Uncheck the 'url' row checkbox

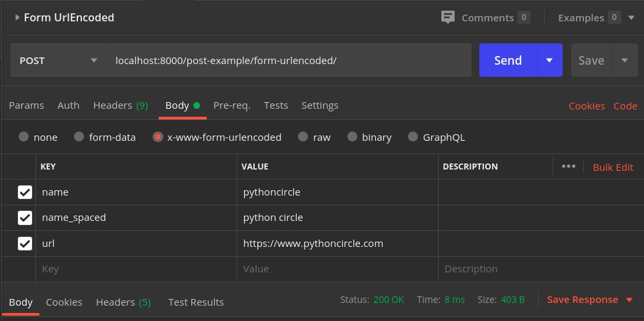point(25,244)
